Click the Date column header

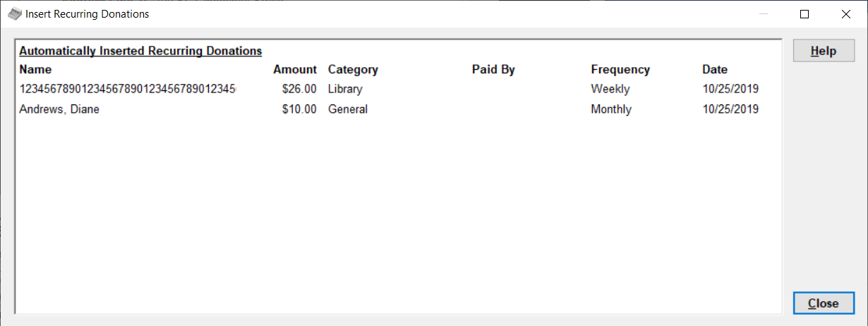point(715,70)
